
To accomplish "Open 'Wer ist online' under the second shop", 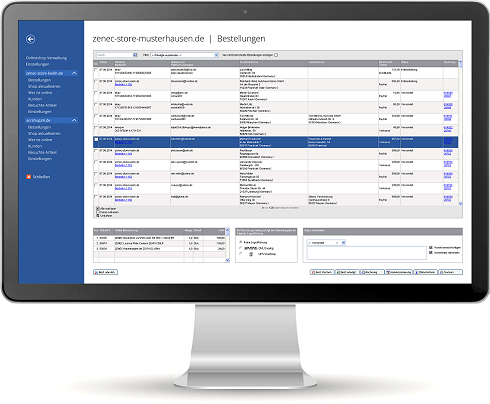I will tap(40, 140).
